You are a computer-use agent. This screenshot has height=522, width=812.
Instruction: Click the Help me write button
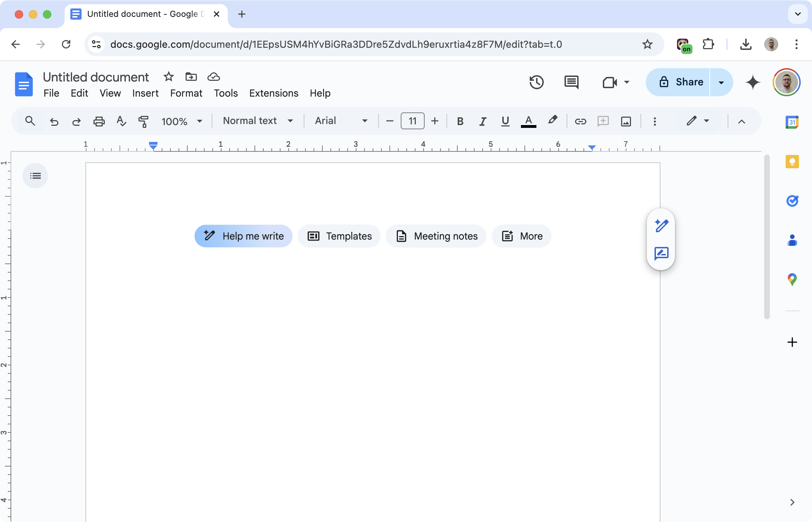[243, 236]
